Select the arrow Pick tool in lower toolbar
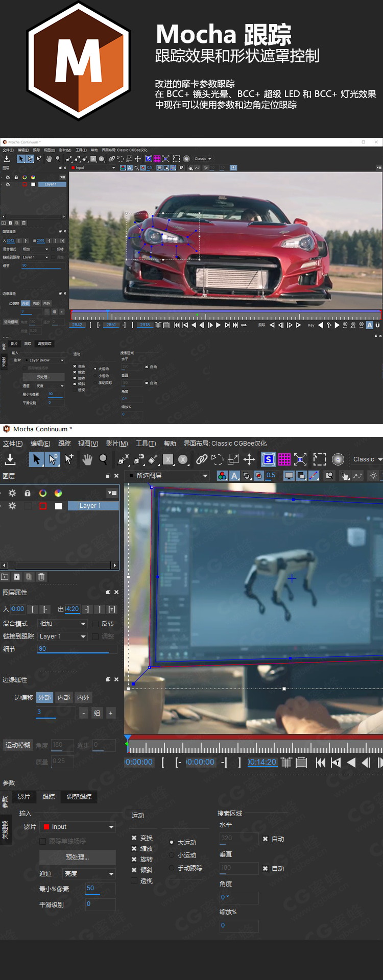The height and width of the screenshot is (980, 383). point(36,459)
